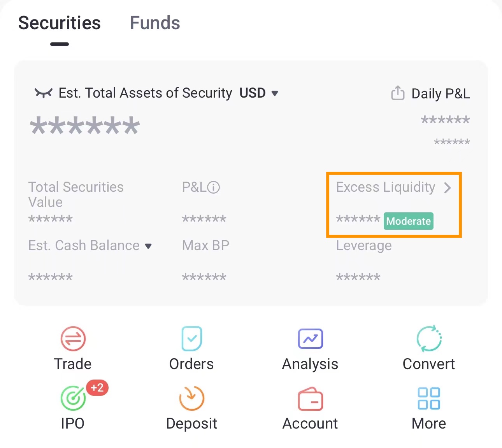502x448 pixels.
Task: Click the P&L info icon
Action: tap(214, 187)
